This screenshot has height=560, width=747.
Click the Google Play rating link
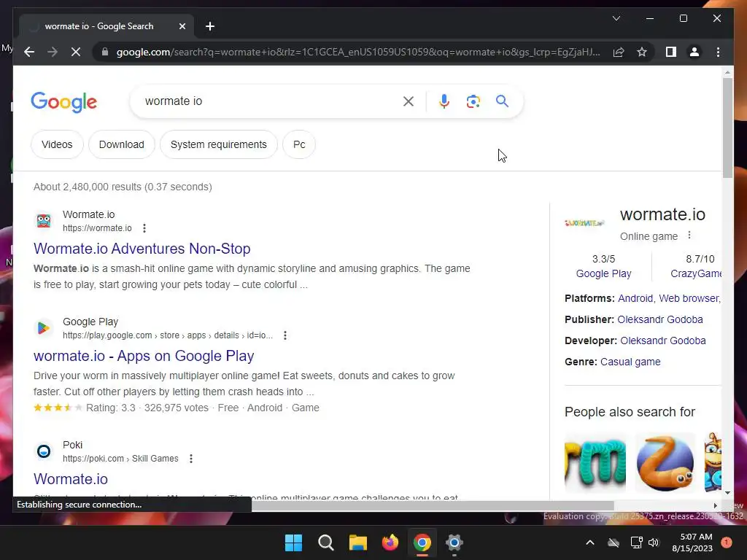pyautogui.click(x=603, y=274)
